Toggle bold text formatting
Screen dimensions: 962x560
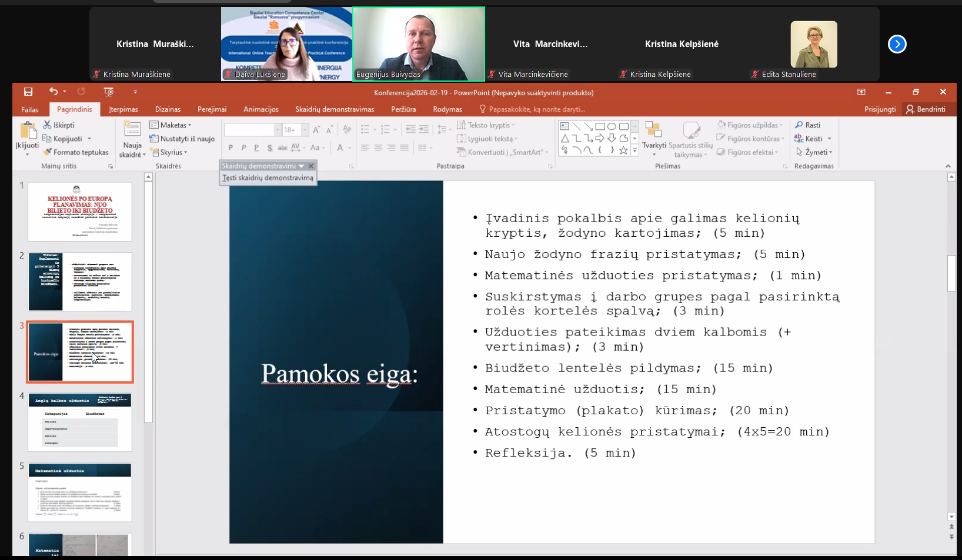coord(231,147)
